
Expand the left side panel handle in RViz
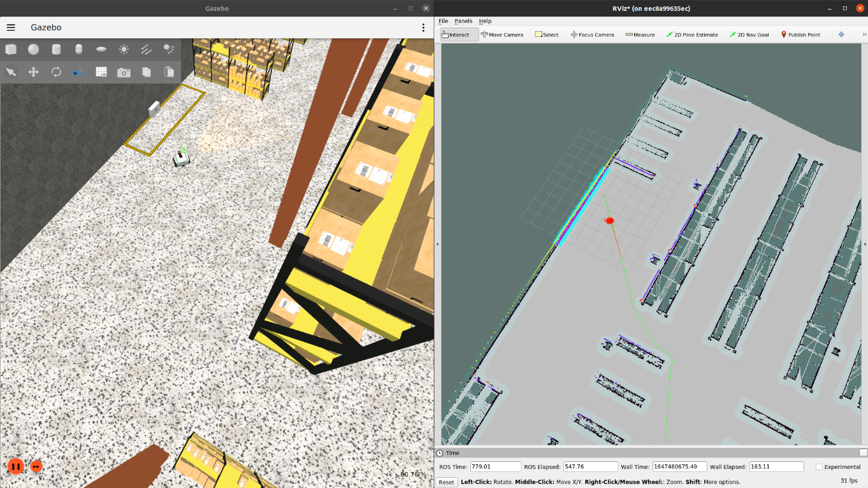437,244
